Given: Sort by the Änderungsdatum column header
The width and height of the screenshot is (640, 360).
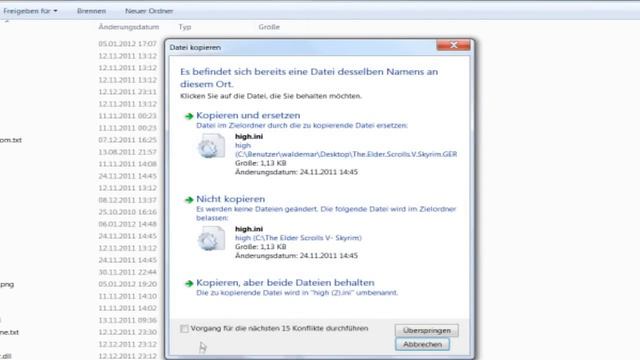Looking at the screenshot, I should [x=129, y=27].
